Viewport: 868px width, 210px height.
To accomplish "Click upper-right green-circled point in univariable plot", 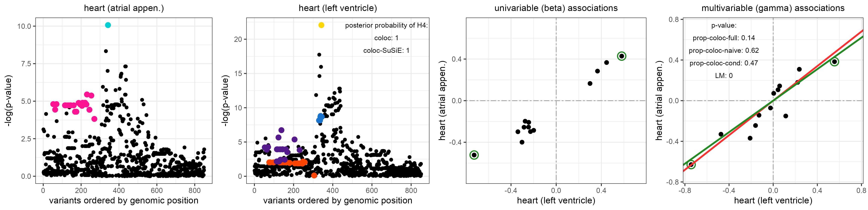I will click(622, 56).
